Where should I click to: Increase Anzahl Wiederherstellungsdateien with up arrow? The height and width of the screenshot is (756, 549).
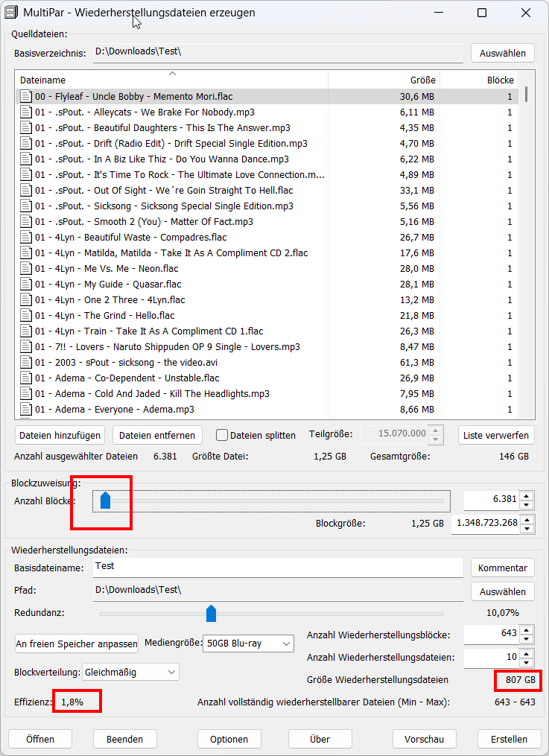(527, 653)
